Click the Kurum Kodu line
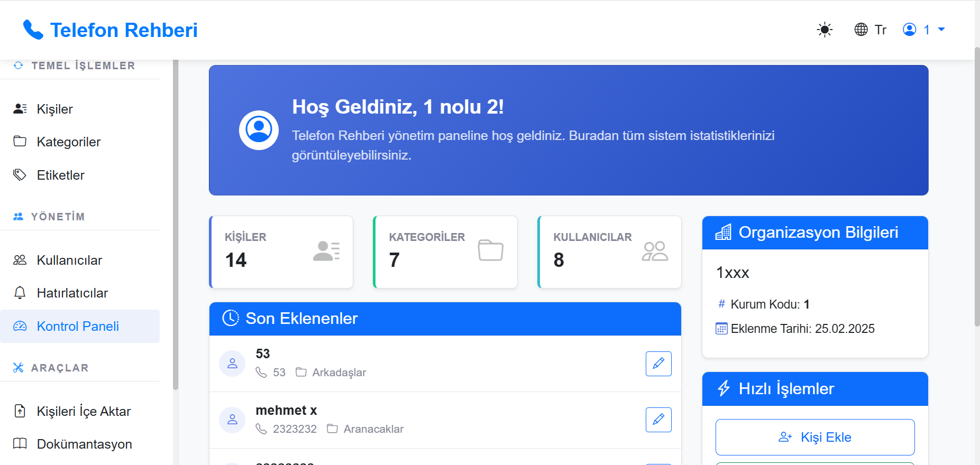 pyautogui.click(x=763, y=304)
